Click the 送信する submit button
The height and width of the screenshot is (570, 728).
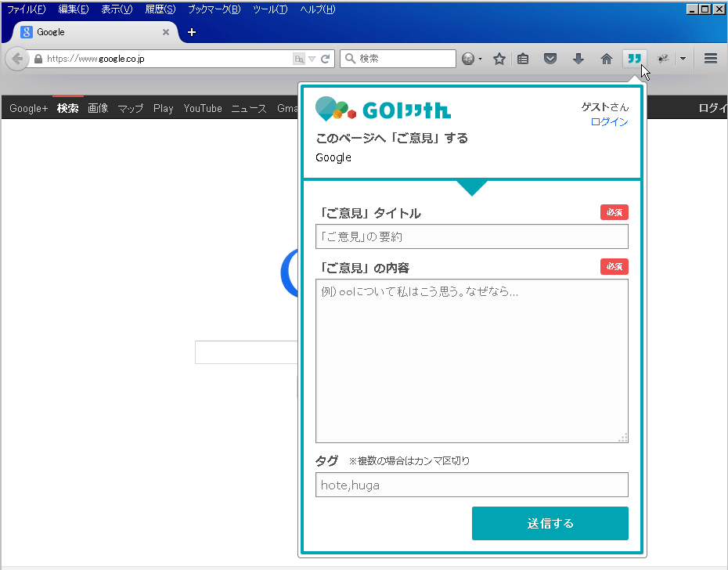tap(550, 523)
